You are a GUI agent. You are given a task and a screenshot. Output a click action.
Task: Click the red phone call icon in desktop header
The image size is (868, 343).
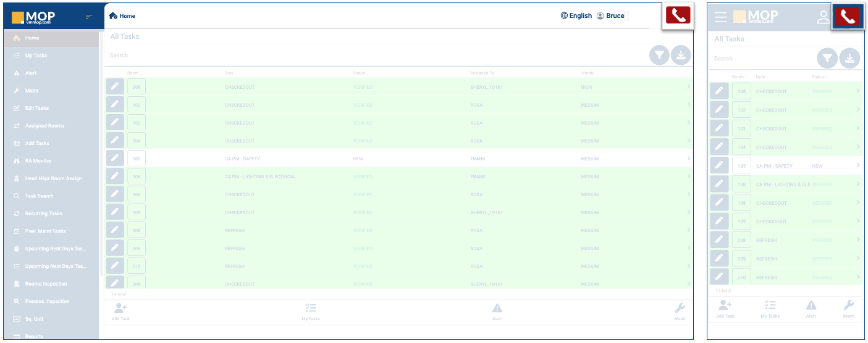(x=678, y=16)
